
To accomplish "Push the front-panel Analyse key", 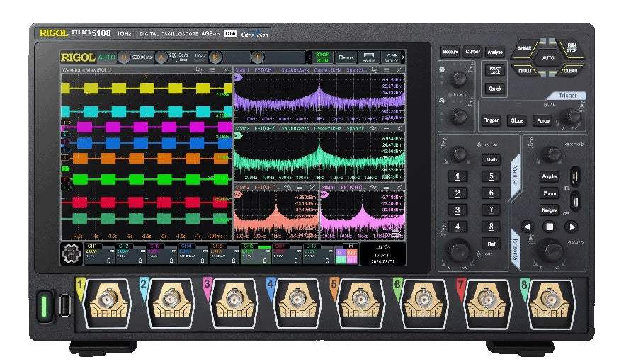I will click(495, 52).
